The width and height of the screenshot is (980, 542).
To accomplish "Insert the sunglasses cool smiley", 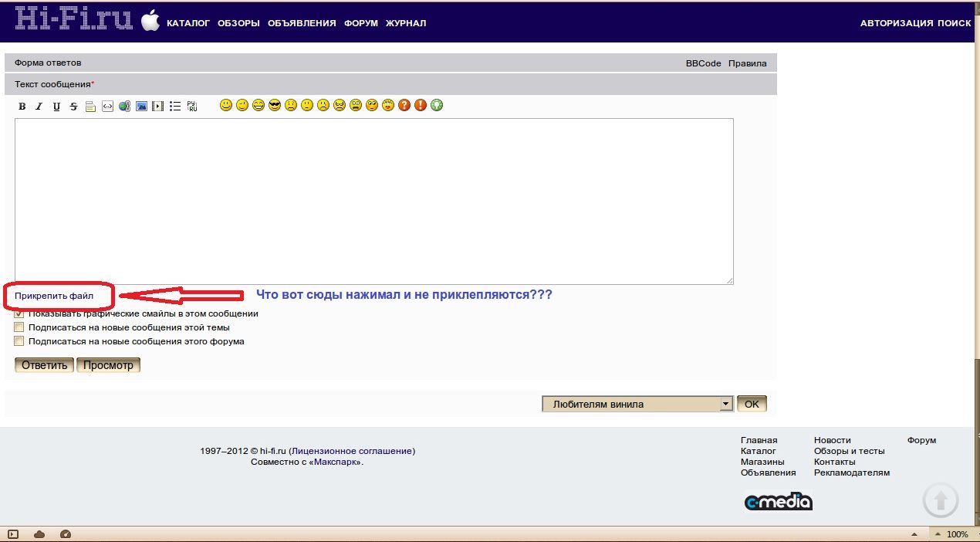I will (274, 105).
